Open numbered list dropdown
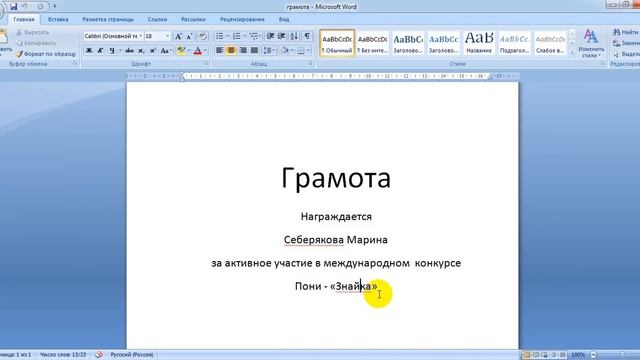640x360 pixels. pos(245,37)
